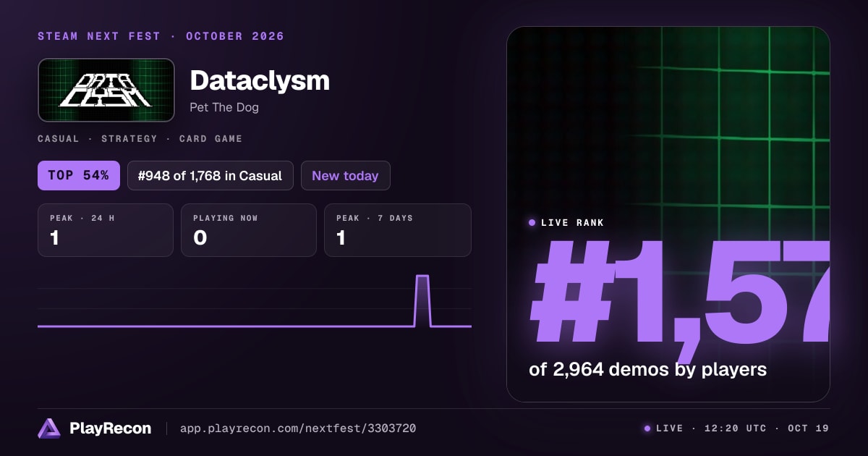Select the PEAK · 24 H stat card
This screenshot has height=456, width=868.
[x=106, y=230]
